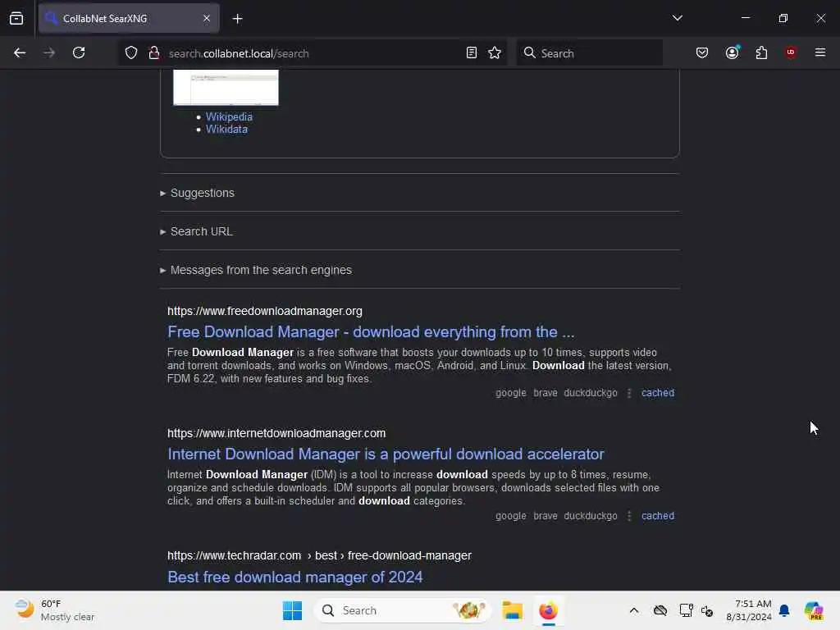Viewport: 840px width, 630px height.
Task: Open clock showing 7:51 AM
Action: pyautogui.click(x=748, y=610)
